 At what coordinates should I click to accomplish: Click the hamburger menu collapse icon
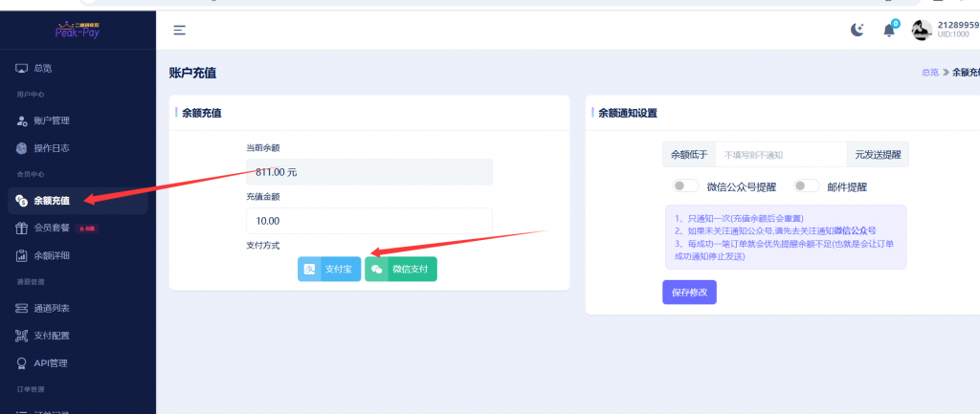(x=179, y=30)
